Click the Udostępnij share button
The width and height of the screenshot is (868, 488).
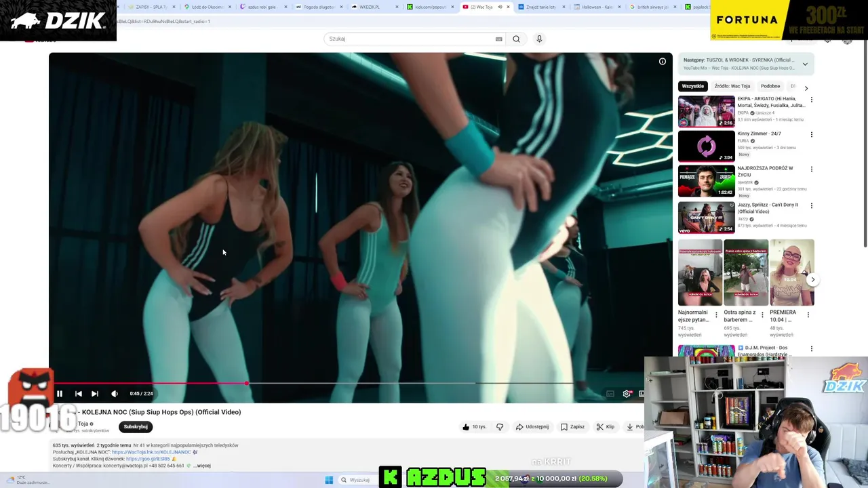(532, 427)
